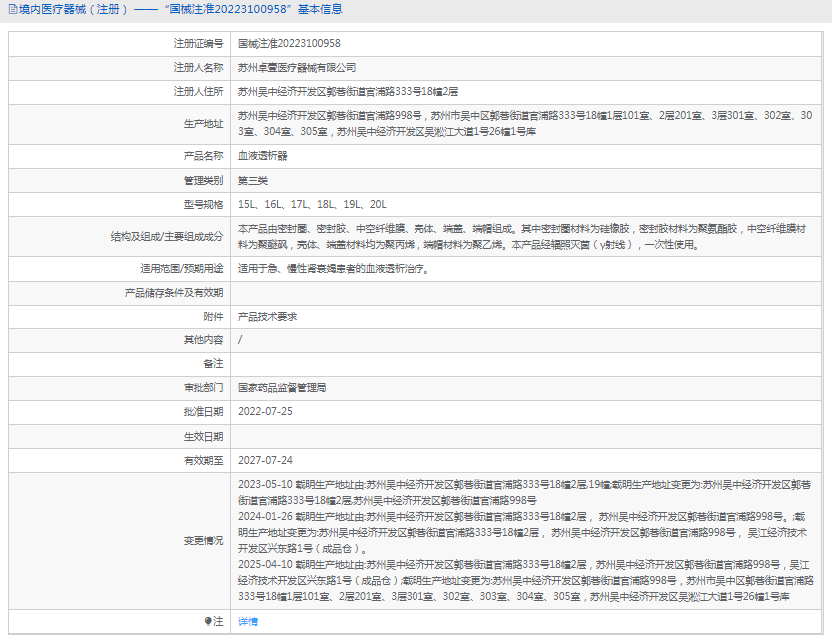Image resolution: width=832 pixels, height=644 pixels.
Task: Click the 审批部门 label
Action: (203, 387)
